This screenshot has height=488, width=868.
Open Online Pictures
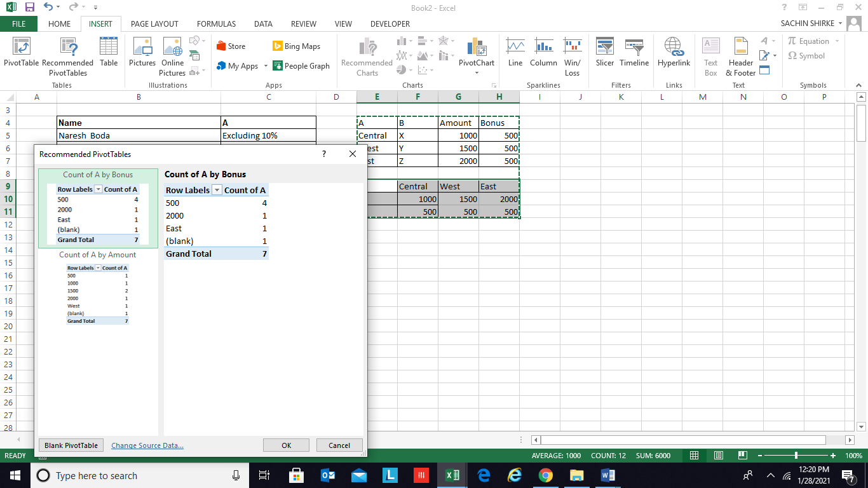172,57
